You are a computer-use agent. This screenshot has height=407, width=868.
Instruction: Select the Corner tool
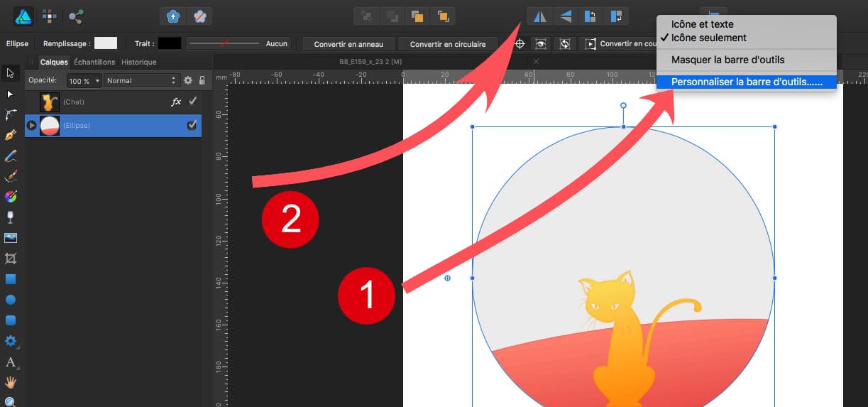pos(11,114)
